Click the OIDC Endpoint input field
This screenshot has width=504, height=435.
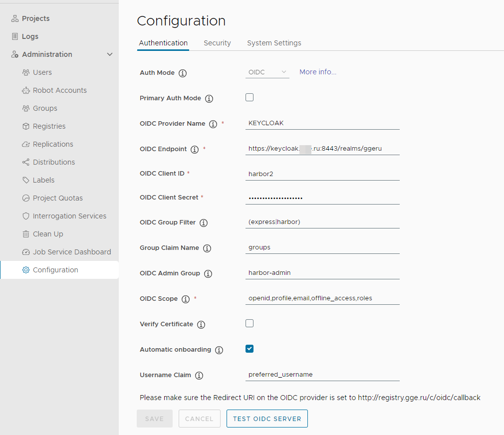coord(322,148)
